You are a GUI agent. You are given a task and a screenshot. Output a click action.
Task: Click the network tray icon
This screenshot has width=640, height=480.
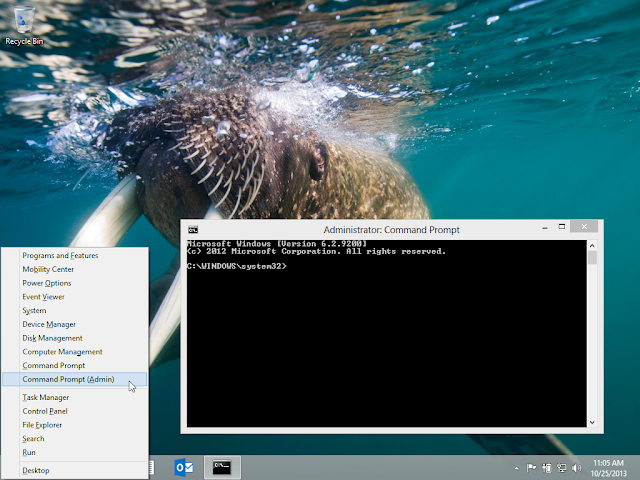tap(562, 468)
